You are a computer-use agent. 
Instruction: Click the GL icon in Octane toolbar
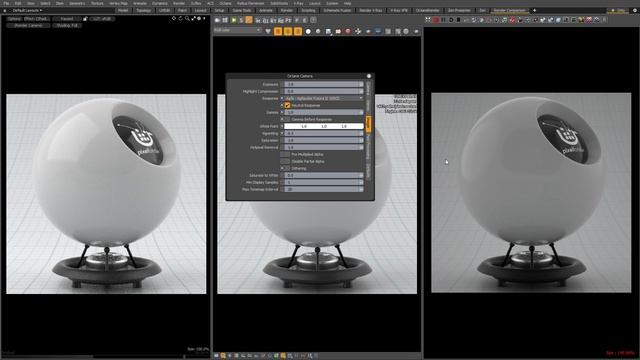266,20
